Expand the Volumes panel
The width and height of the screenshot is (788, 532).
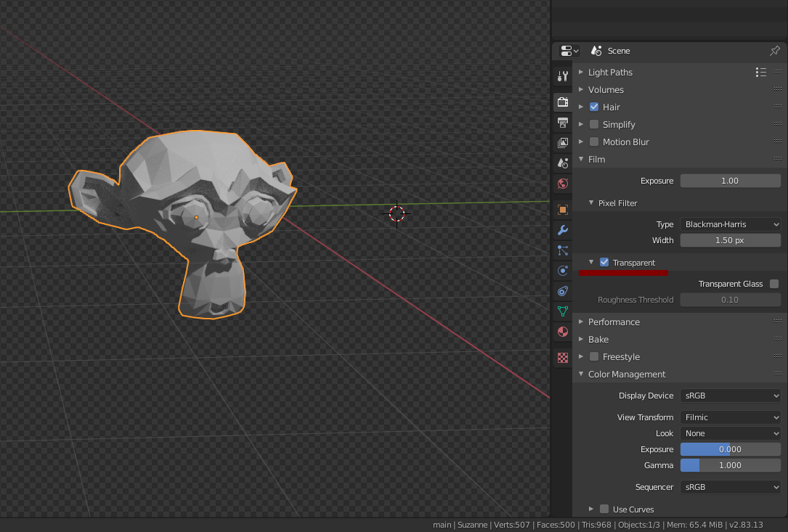pyautogui.click(x=581, y=89)
